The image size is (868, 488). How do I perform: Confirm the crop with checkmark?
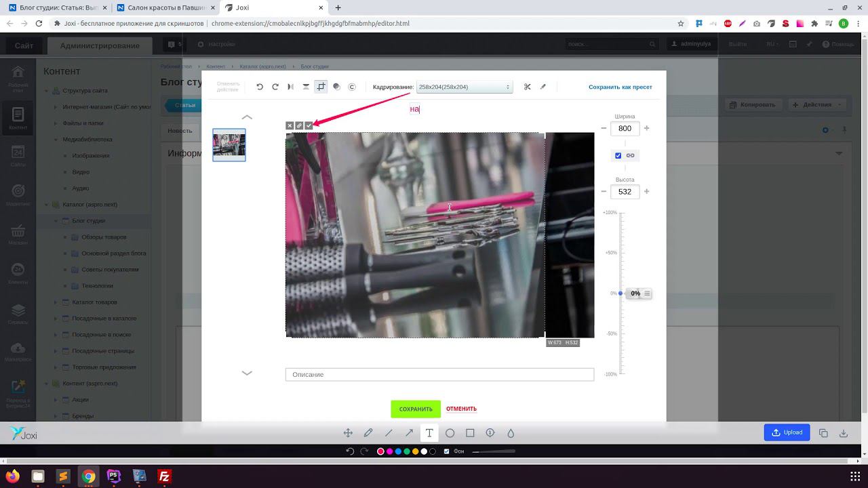coord(309,125)
